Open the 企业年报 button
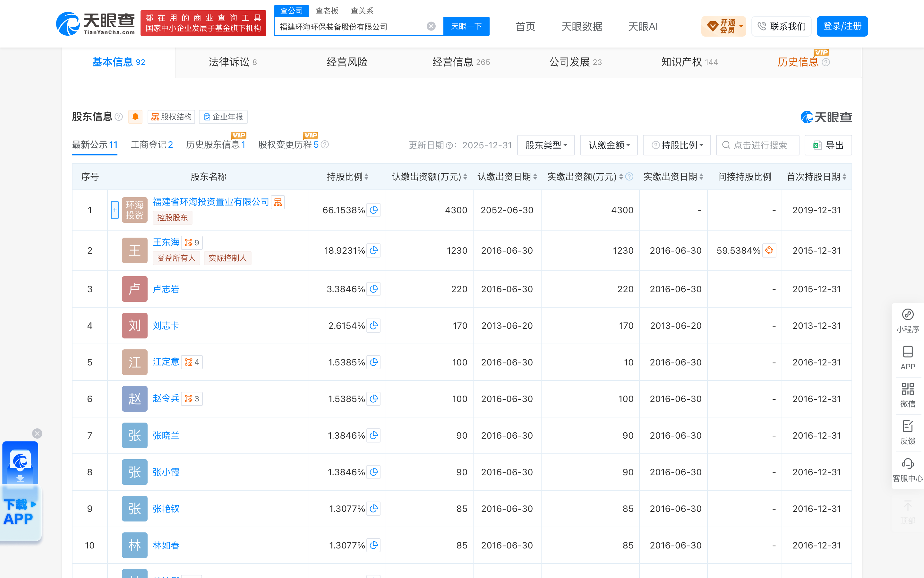 (223, 117)
